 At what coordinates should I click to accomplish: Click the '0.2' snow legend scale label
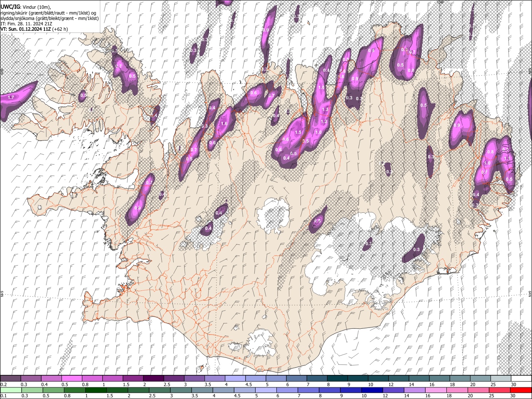(x=3, y=384)
